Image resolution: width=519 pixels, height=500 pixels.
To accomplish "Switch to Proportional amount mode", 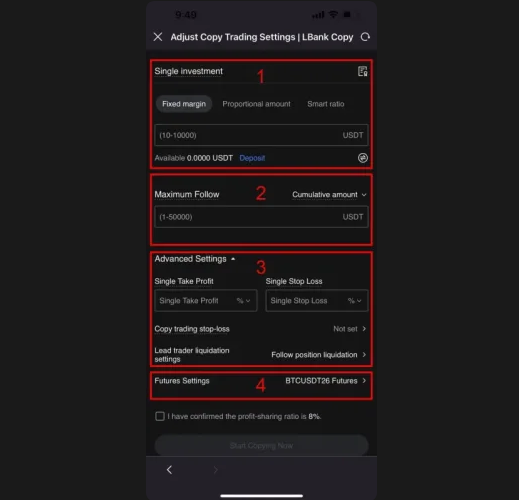I will (256, 104).
